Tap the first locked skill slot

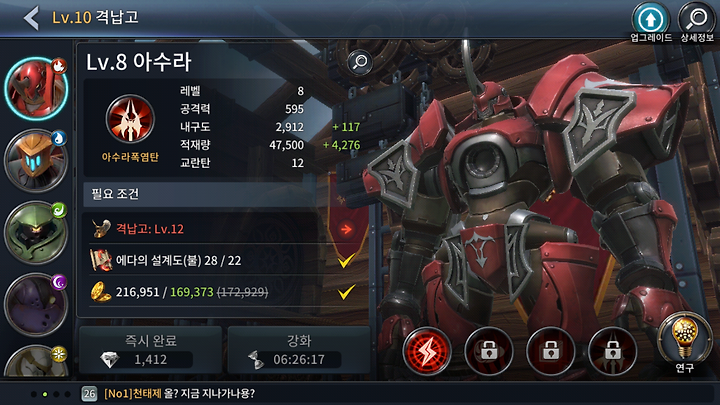point(489,351)
